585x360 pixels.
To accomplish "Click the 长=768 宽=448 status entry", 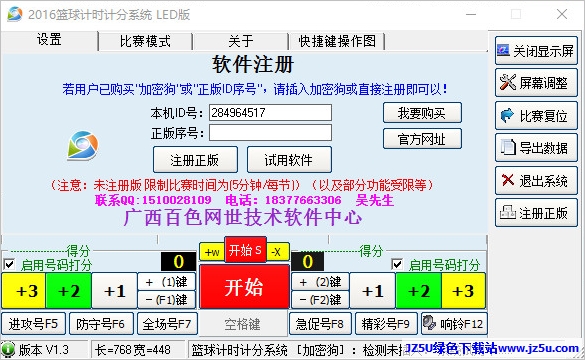I will tap(133, 350).
